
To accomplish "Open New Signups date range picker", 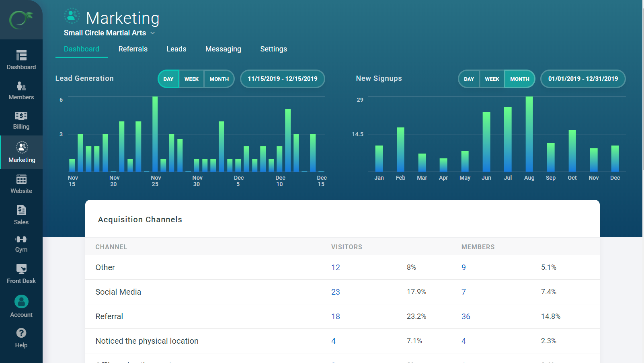I will [583, 79].
